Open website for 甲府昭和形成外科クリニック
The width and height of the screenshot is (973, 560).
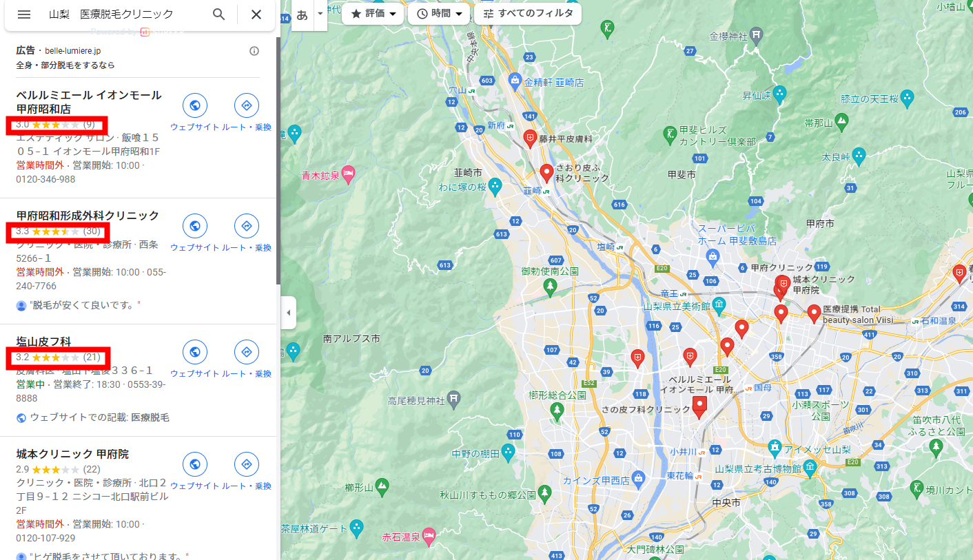point(195,226)
